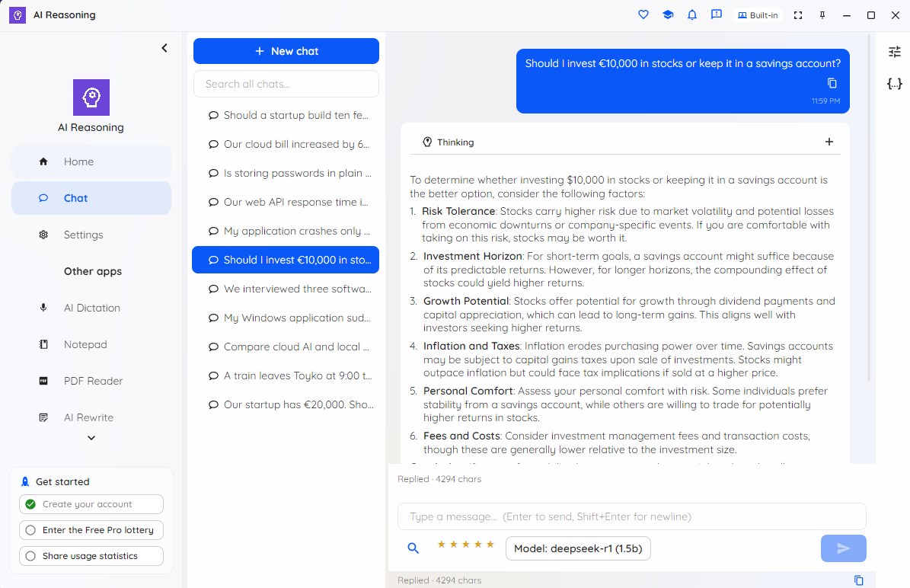Viewport: 910px width, 588px height.
Task: Click the chat vertical scrollbar
Action: pos(869,209)
